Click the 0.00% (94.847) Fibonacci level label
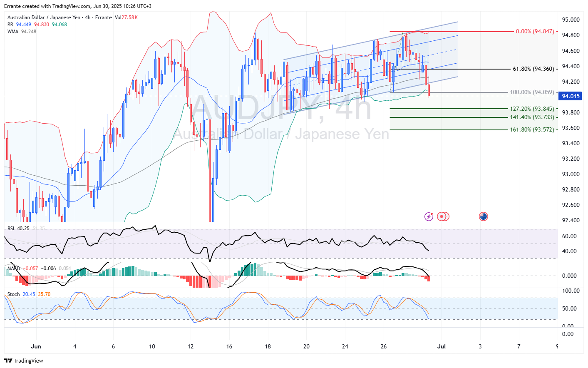The width and height of the screenshot is (588, 368). pyautogui.click(x=535, y=32)
